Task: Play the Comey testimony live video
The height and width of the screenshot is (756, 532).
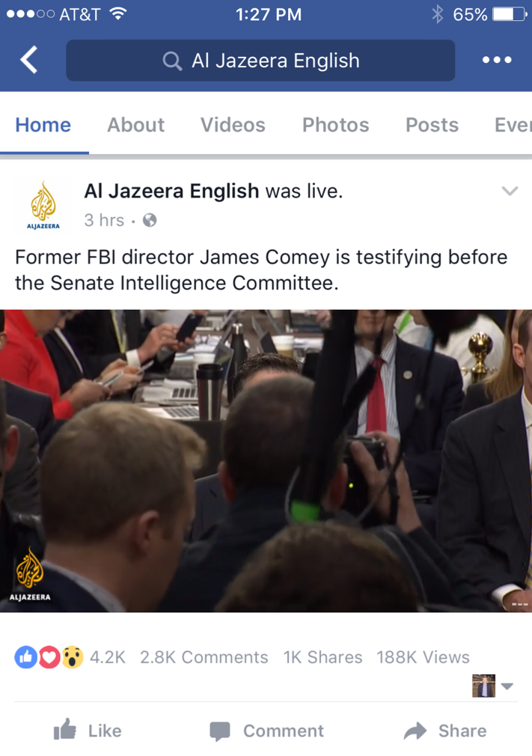Action: [266, 461]
